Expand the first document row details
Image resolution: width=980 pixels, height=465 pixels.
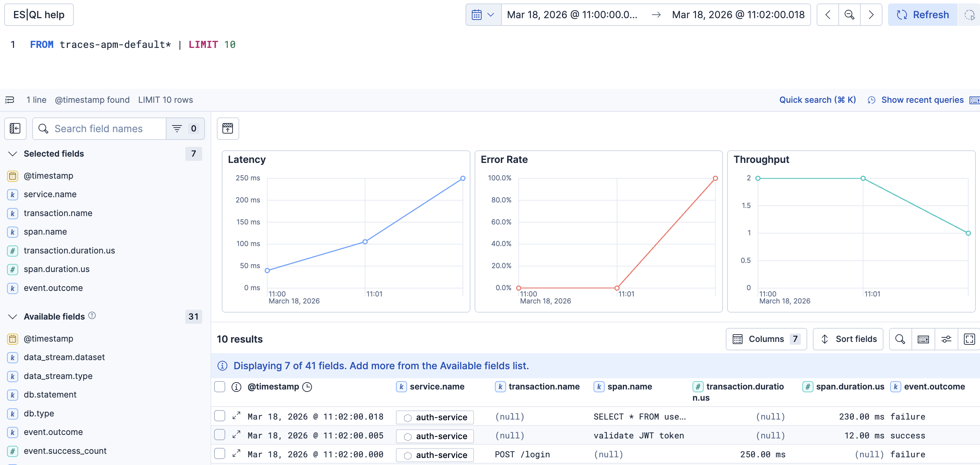click(236, 416)
